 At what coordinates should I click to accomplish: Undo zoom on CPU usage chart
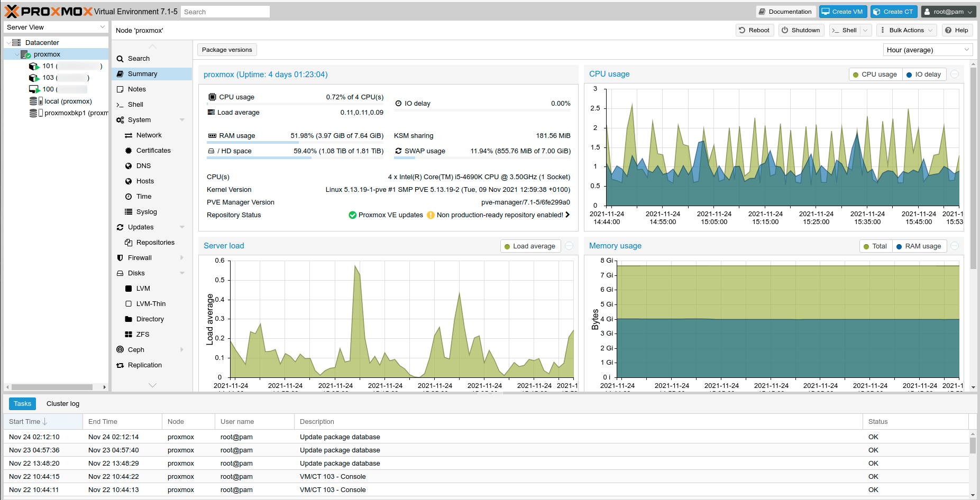[955, 75]
